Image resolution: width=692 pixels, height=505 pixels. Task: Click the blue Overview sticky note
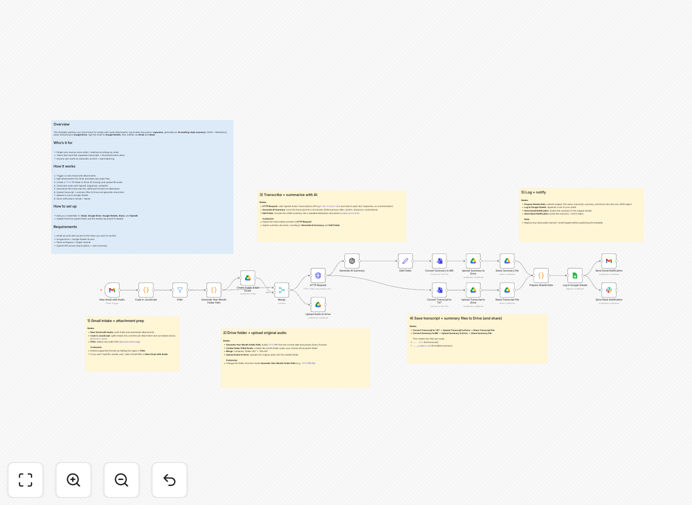click(x=142, y=187)
